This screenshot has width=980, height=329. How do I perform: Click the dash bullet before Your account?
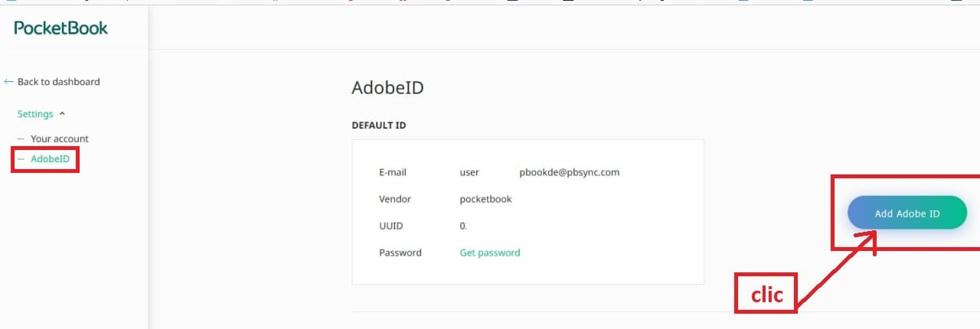coord(21,138)
